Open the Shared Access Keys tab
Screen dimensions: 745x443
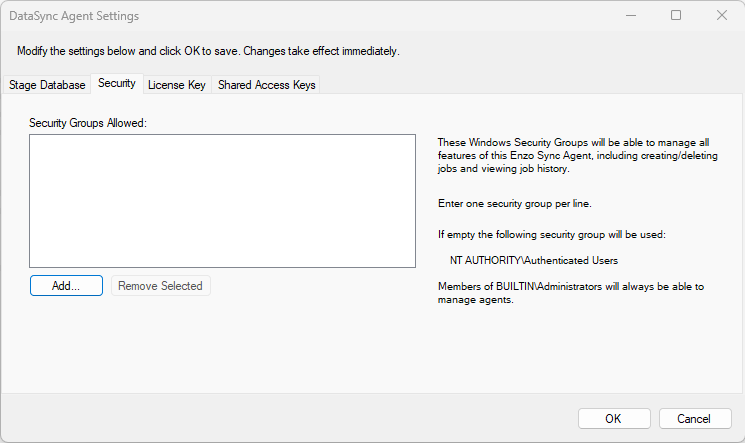[266, 85]
